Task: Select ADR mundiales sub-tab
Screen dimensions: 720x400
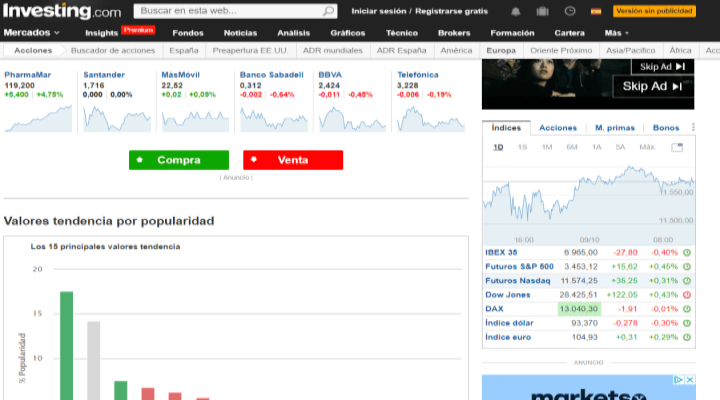Action: tap(332, 51)
